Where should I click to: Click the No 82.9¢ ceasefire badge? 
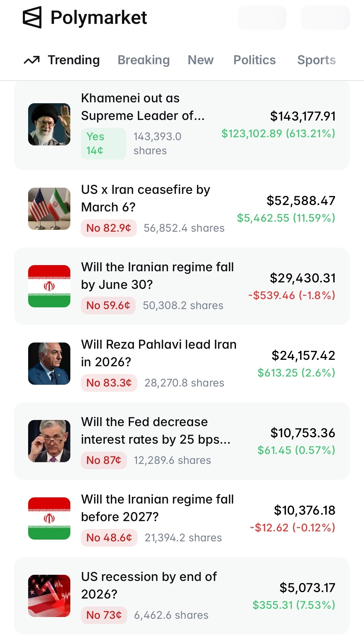point(109,228)
